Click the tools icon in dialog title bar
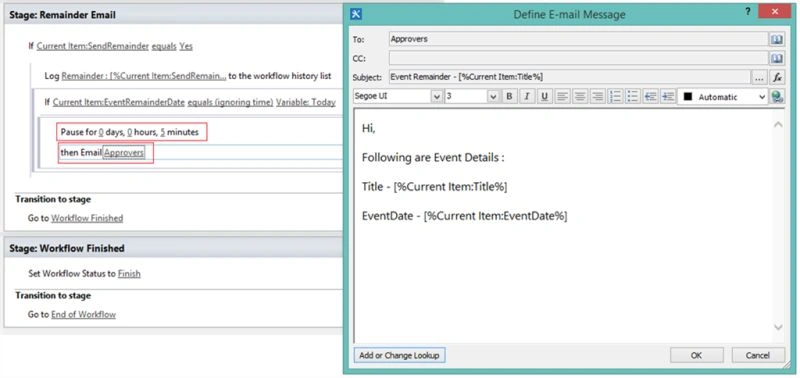 click(x=357, y=14)
